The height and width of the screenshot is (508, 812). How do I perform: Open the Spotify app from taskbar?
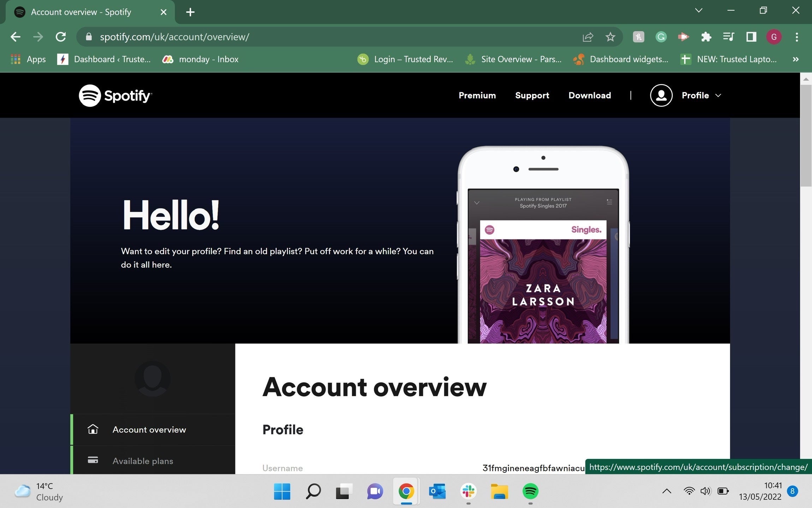(530, 491)
